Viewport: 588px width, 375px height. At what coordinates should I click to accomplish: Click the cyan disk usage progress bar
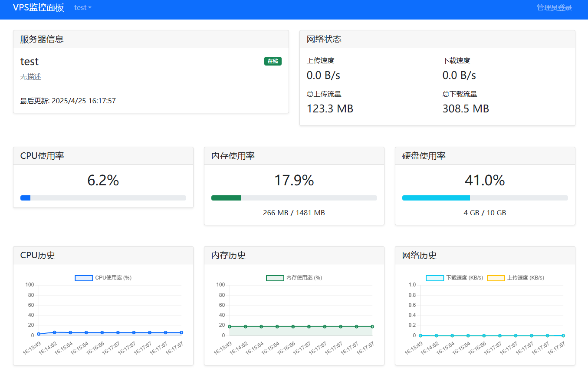pos(436,198)
